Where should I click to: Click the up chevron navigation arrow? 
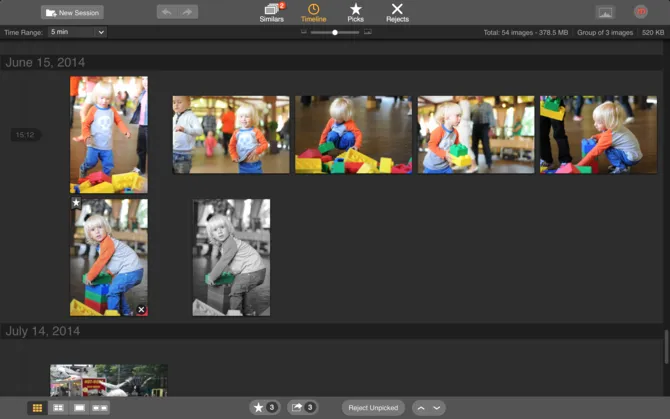(x=421, y=408)
